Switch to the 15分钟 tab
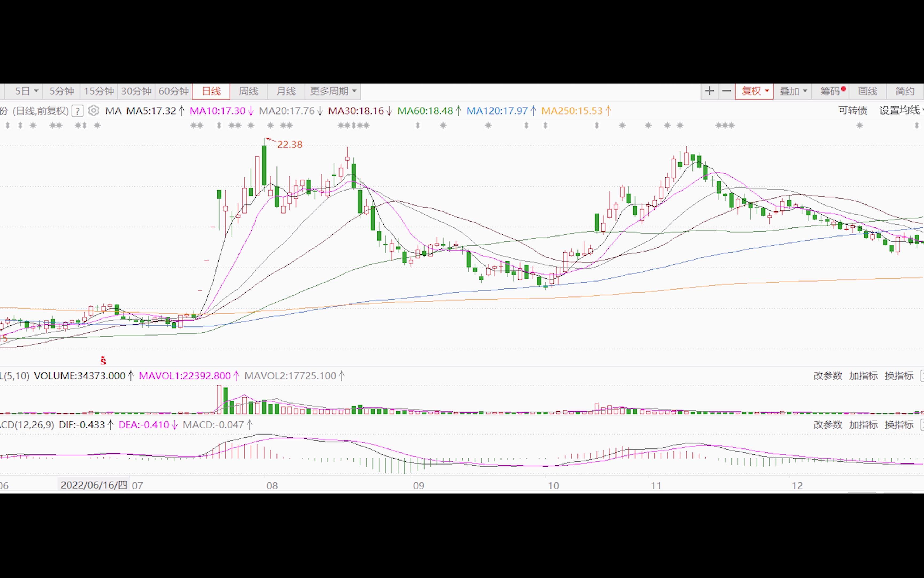Image resolution: width=924 pixels, height=578 pixels. tap(99, 91)
